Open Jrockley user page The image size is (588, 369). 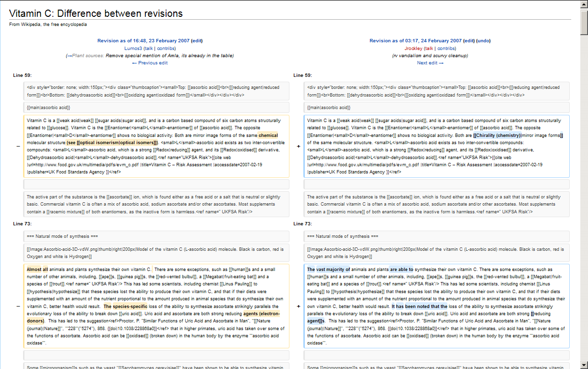click(413, 49)
